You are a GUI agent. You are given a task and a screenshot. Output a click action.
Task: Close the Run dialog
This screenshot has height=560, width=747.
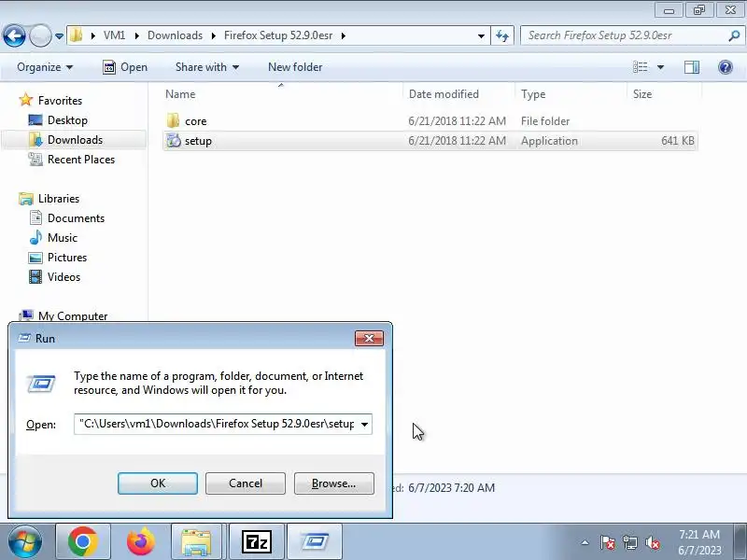tap(369, 338)
